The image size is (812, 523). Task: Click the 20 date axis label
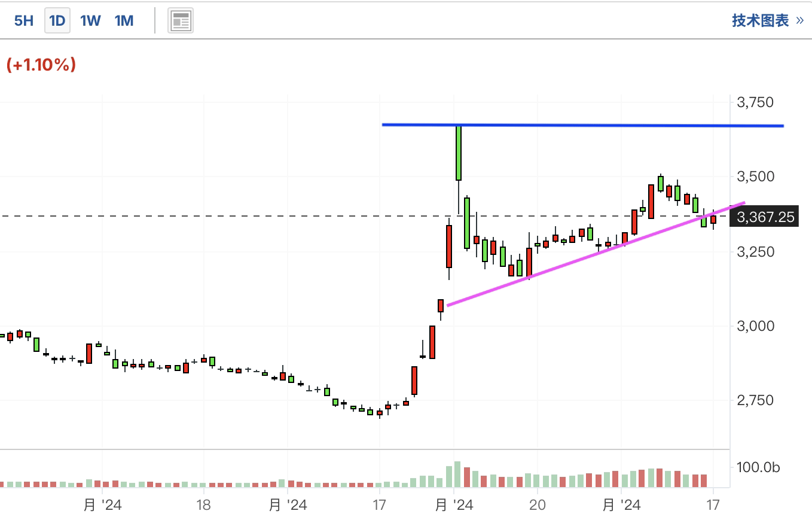pos(538,505)
